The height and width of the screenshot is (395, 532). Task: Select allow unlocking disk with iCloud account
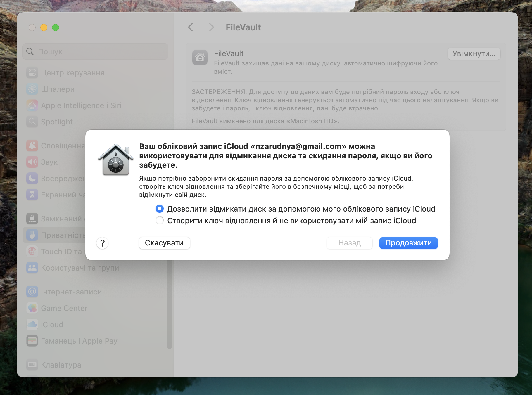click(x=160, y=209)
